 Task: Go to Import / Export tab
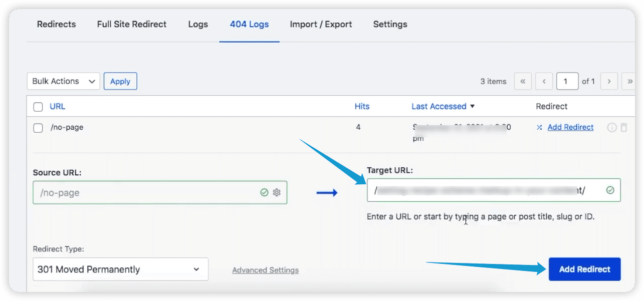(321, 24)
